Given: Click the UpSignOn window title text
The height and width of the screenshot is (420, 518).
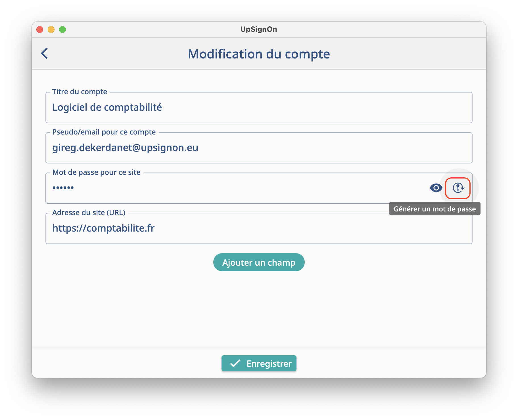Looking at the screenshot, I should [258, 29].
